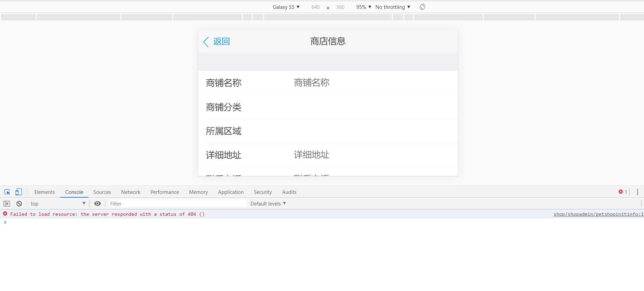Viewport: 644px width, 291px height.
Task: Click the red error icon beside the 404 message
Action: [5, 214]
